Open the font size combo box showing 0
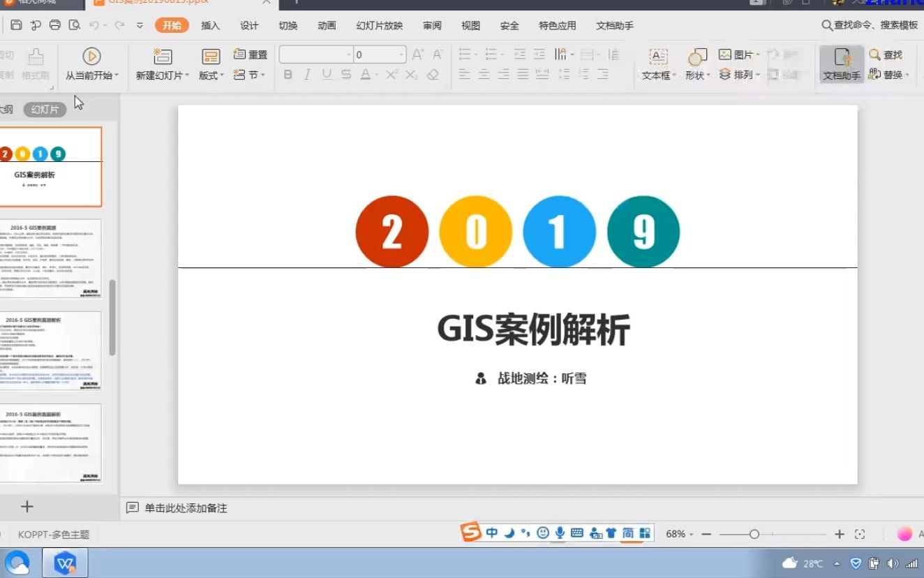Image resolution: width=924 pixels, height=578 pixels. pyautogui.click(x=380, y=54)
